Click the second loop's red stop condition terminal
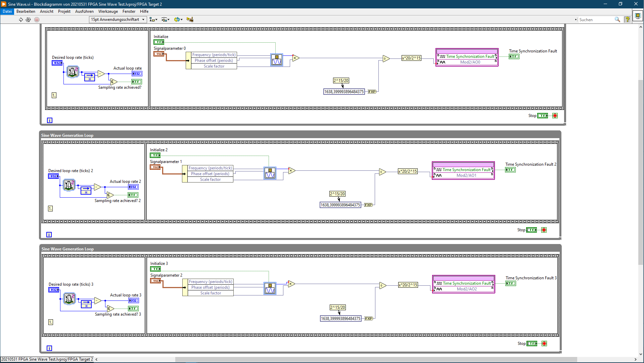644x363 pixels. click(544, 230)
